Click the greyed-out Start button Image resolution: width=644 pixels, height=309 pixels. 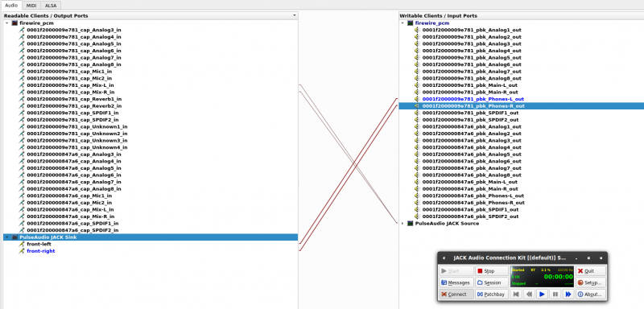click(456, 271)
